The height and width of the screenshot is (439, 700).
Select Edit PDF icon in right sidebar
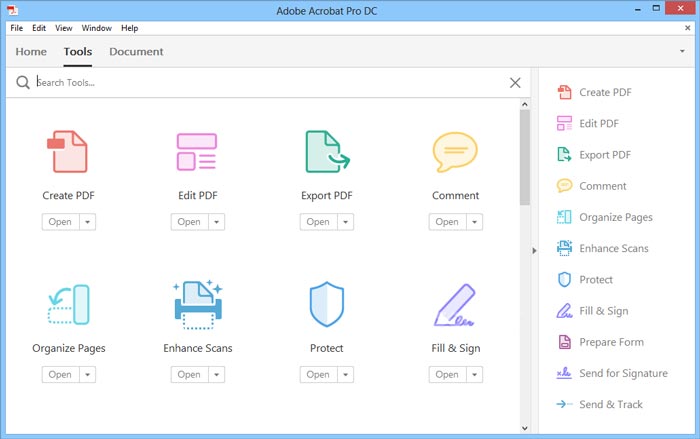[564, 123]
